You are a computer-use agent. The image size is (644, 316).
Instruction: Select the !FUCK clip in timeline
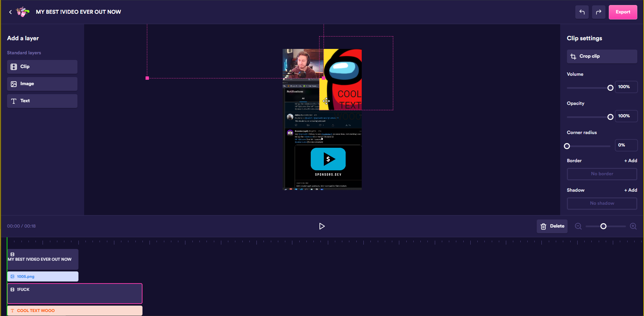pyautogui.click(x=75, y=294)
